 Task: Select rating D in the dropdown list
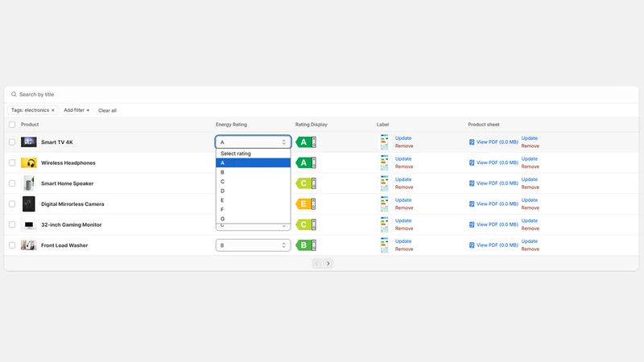click(253, 191)
